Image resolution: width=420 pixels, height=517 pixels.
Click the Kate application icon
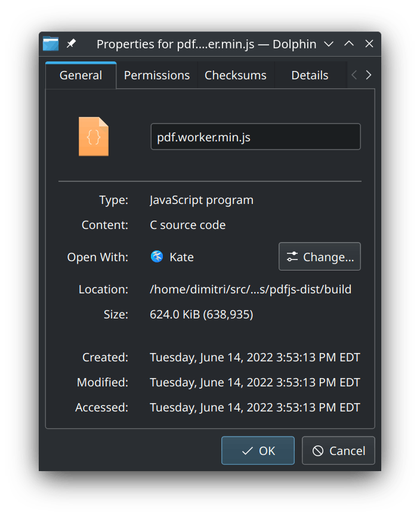click(x=157, y=257)
